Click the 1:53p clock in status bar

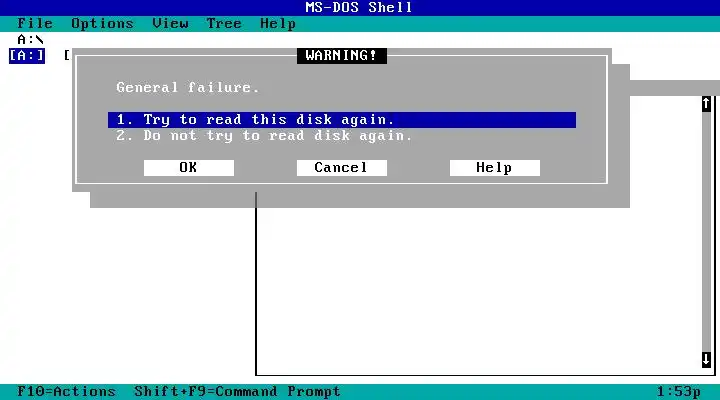pos(679,392)
